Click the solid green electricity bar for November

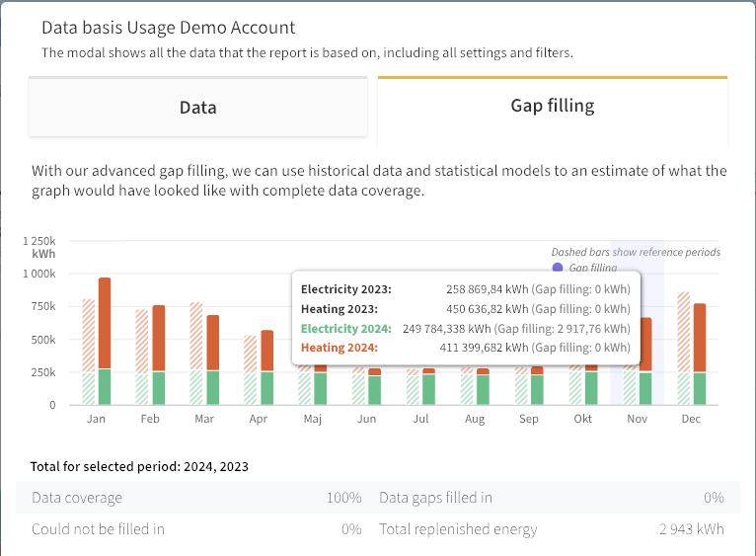645,387
